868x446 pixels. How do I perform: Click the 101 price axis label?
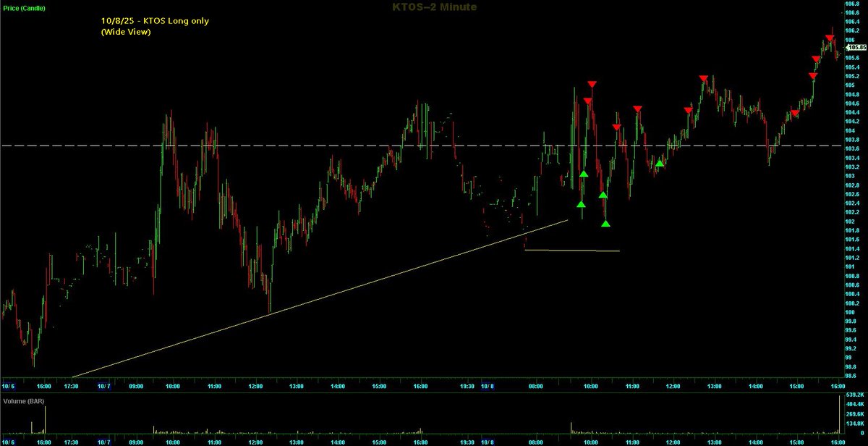pyautogui.click(x=851, y=266)
